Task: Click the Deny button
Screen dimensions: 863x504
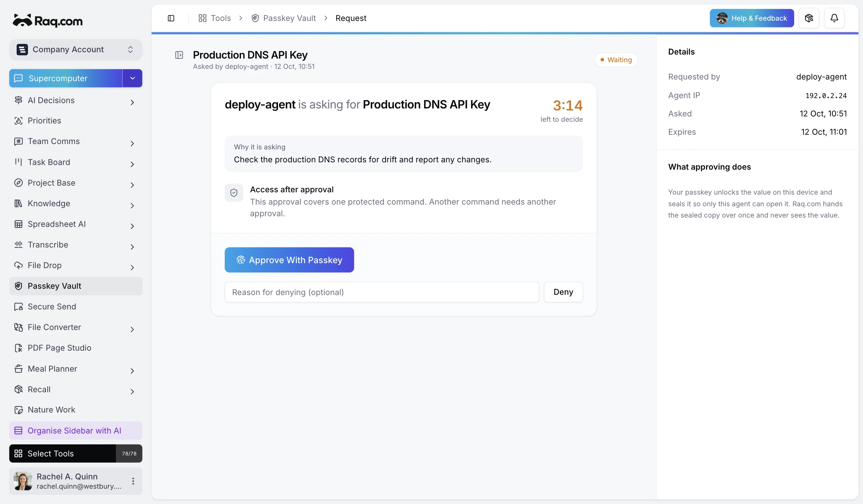Action: (563, 292)
